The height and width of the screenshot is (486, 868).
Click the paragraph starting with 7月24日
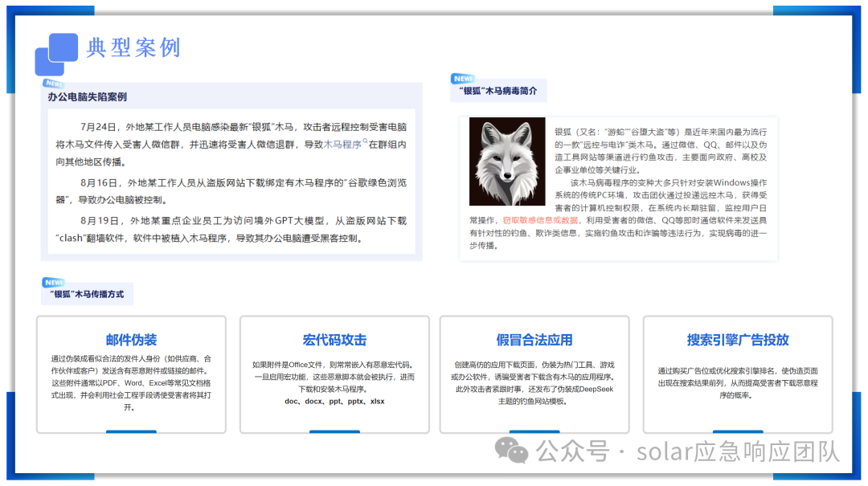[231, 145]
